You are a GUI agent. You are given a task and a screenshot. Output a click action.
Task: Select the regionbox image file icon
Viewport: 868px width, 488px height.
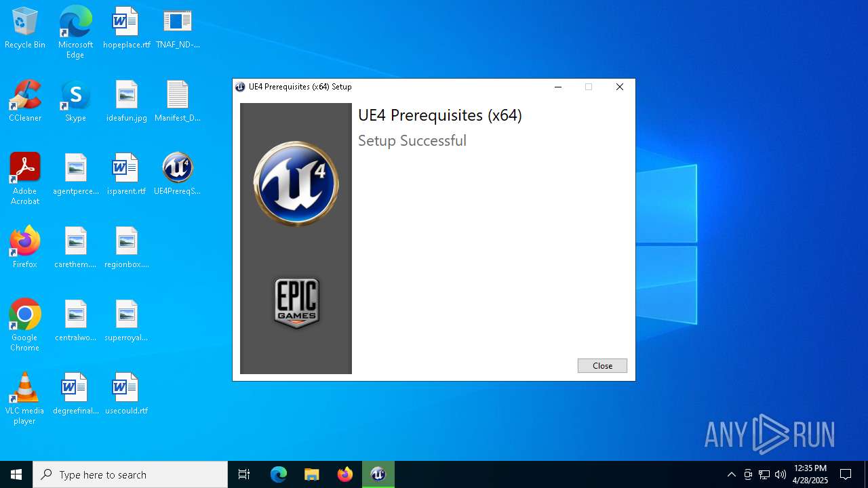pyautogui.click(x=126, y=248)
